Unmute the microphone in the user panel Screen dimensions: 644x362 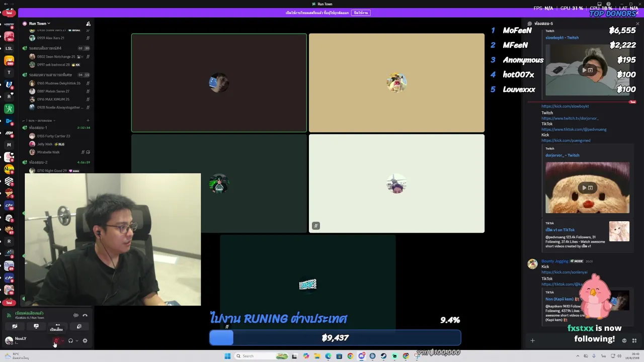tap(56, 341)
